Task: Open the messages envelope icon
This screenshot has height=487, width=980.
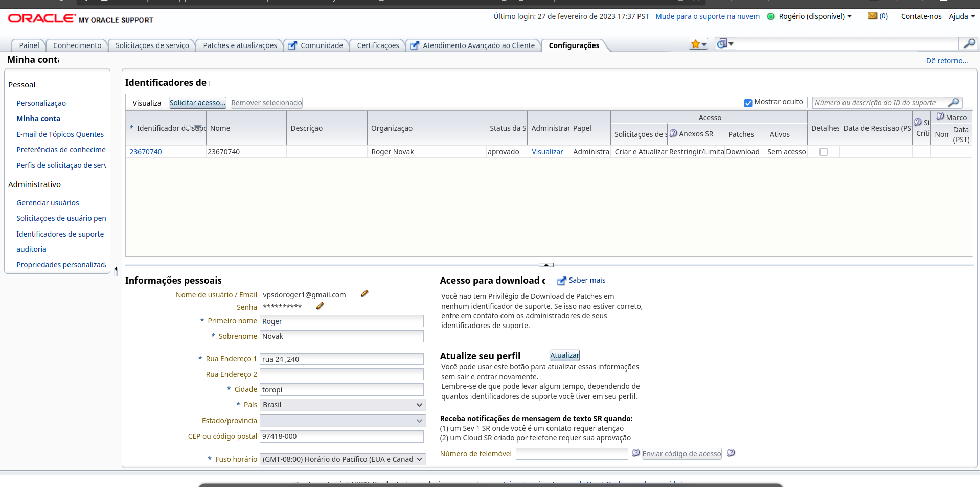Action: coord(872,16)
